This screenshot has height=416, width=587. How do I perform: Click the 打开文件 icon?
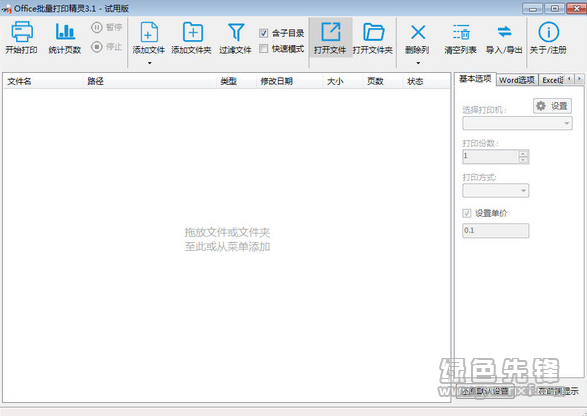[x=331, y=32]
